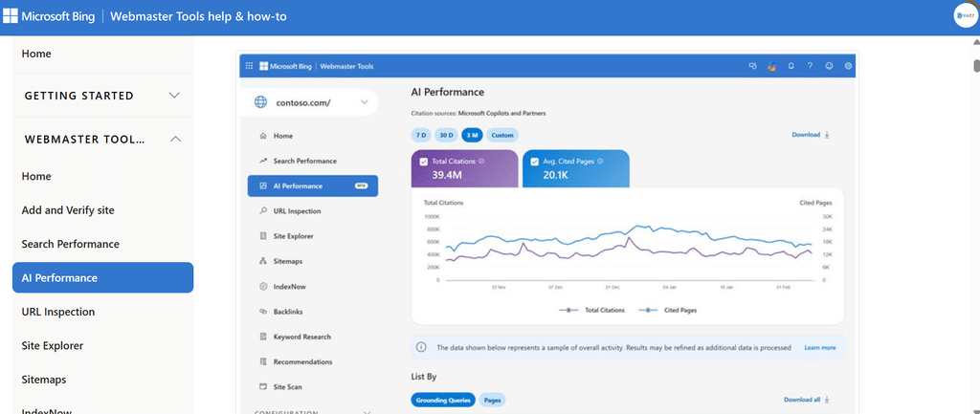Click the download arrow beside Download all

[827, 399]
